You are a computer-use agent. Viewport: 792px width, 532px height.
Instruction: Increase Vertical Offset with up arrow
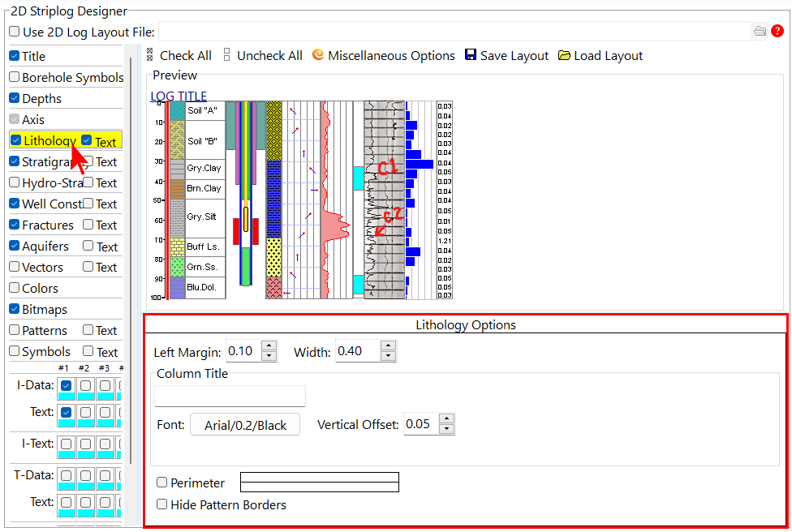446,419
